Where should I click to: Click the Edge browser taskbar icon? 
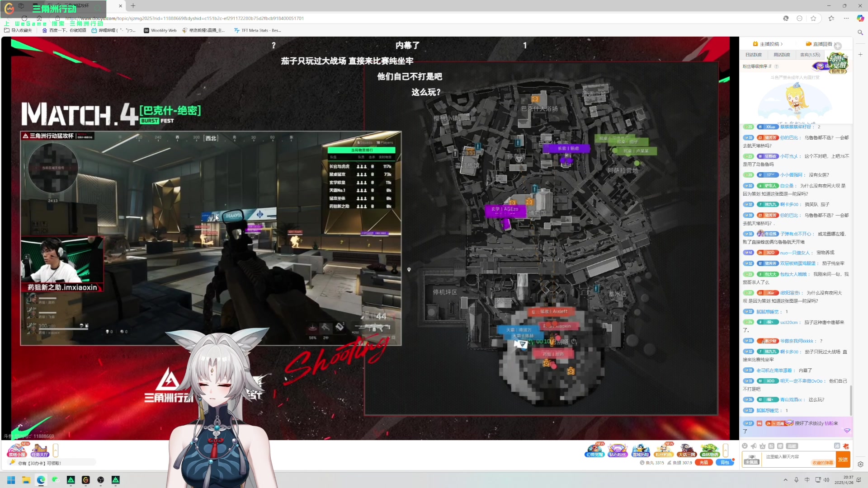[41, 480]
